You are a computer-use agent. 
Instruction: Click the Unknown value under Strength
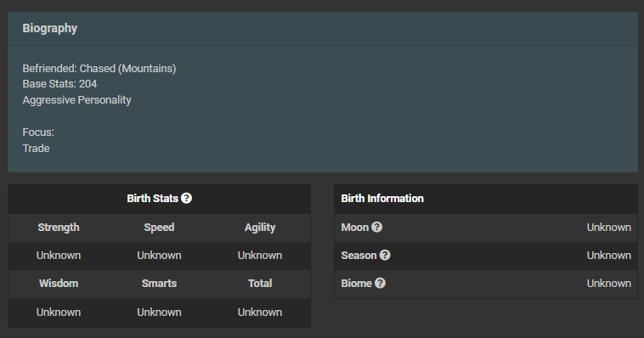pos(59,255)
